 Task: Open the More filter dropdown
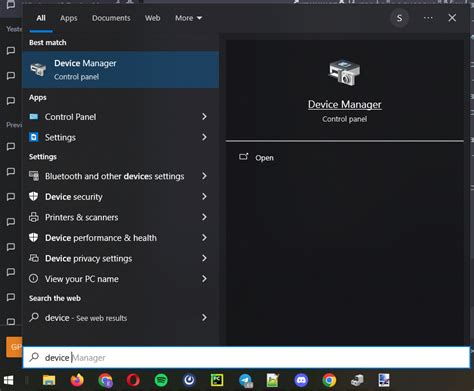click(188, 18)
